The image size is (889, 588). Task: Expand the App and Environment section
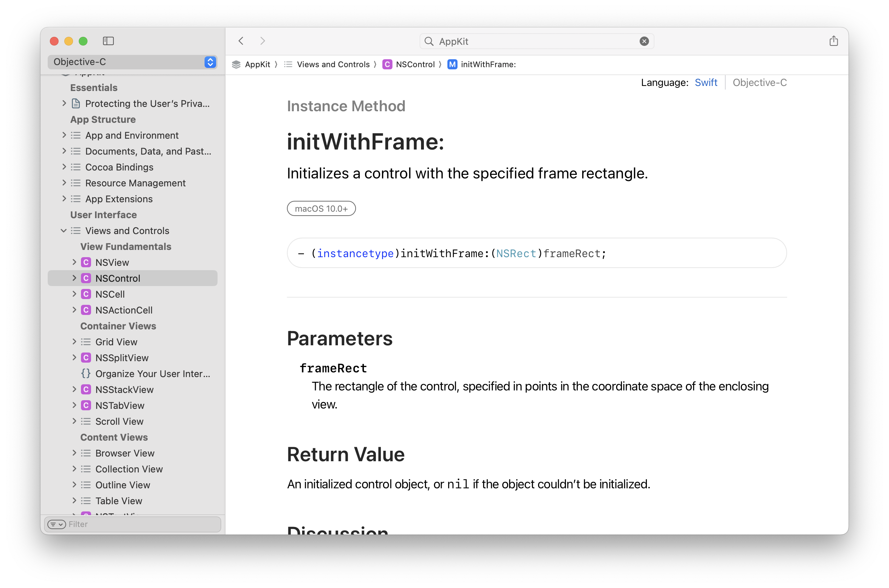click(64, 135)
